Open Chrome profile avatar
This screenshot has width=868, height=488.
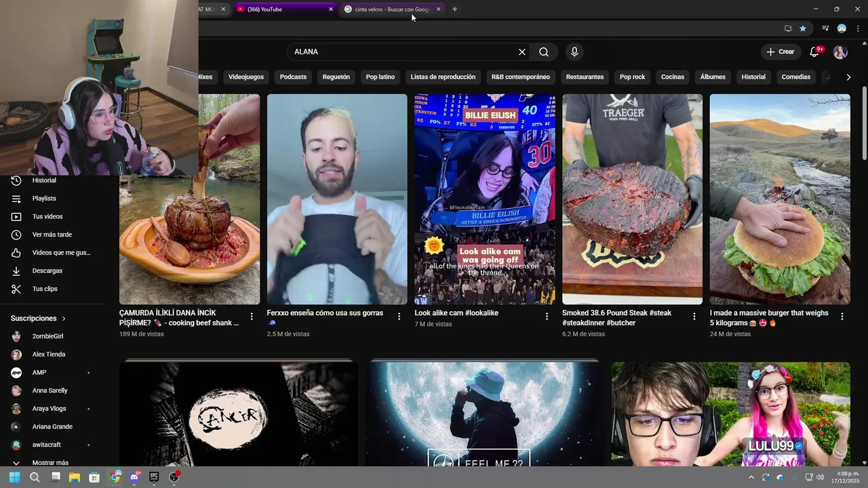click(842, 28)
